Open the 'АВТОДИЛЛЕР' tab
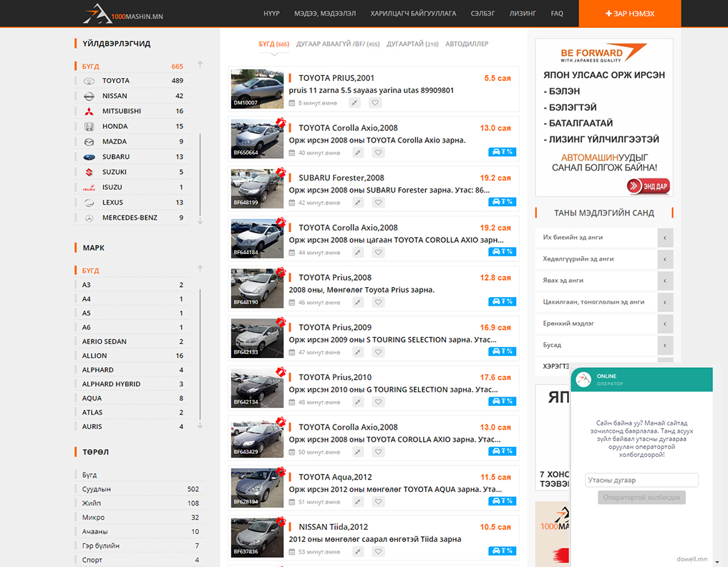Image resolution: width=728 pixels, height=567 pixels. tap(467, 44)
